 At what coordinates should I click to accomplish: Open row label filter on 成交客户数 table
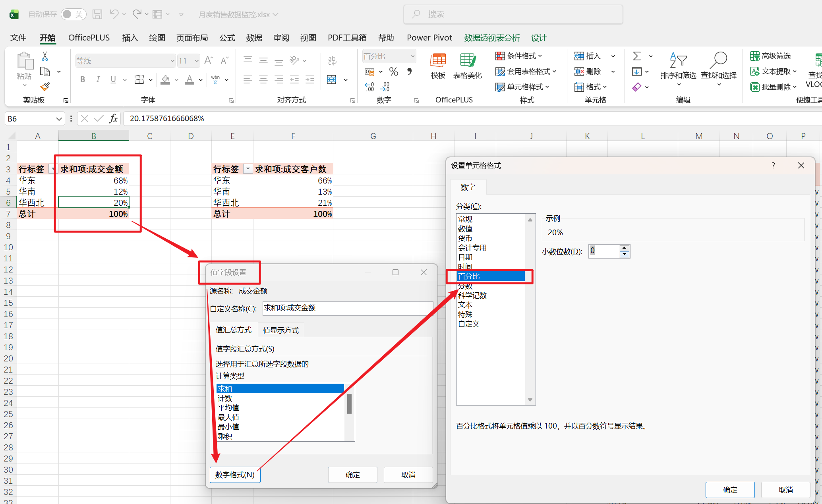coord(248,168)
